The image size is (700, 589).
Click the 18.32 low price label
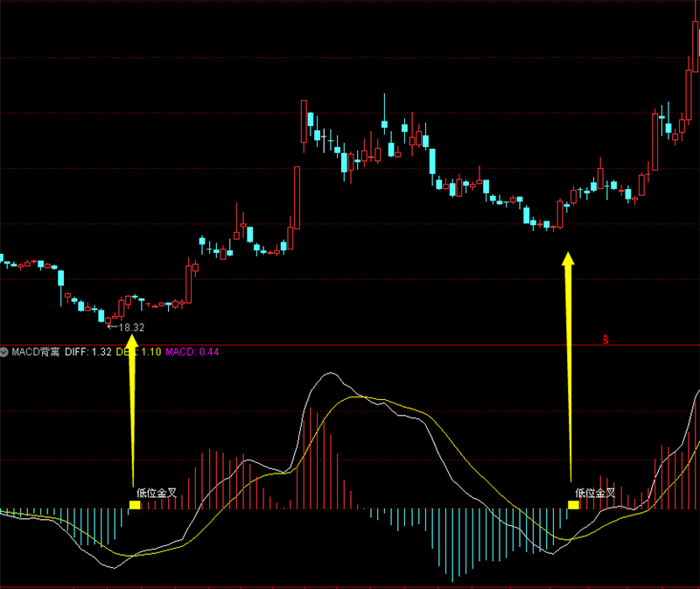(x=131, y=327)
